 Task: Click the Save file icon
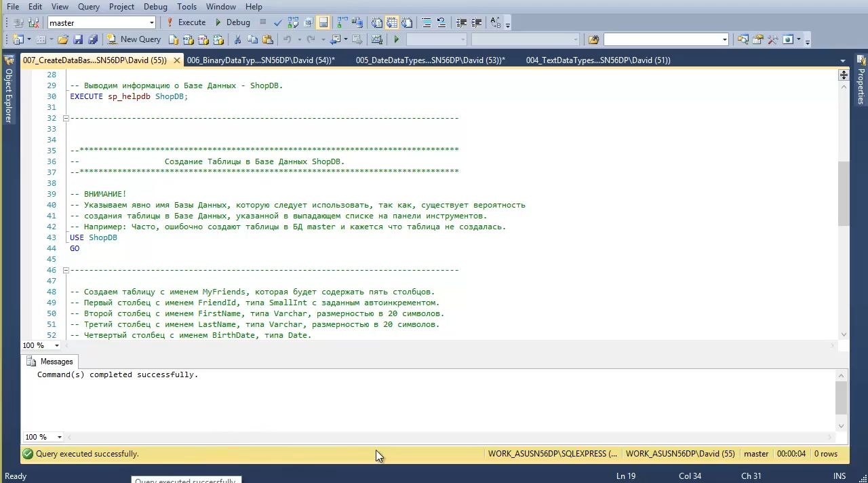[x=78, y=39]
